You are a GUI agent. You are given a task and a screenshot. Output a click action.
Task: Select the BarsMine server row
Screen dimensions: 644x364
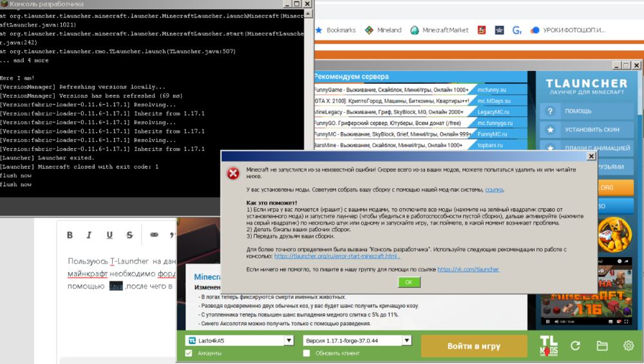pos(421,145)
